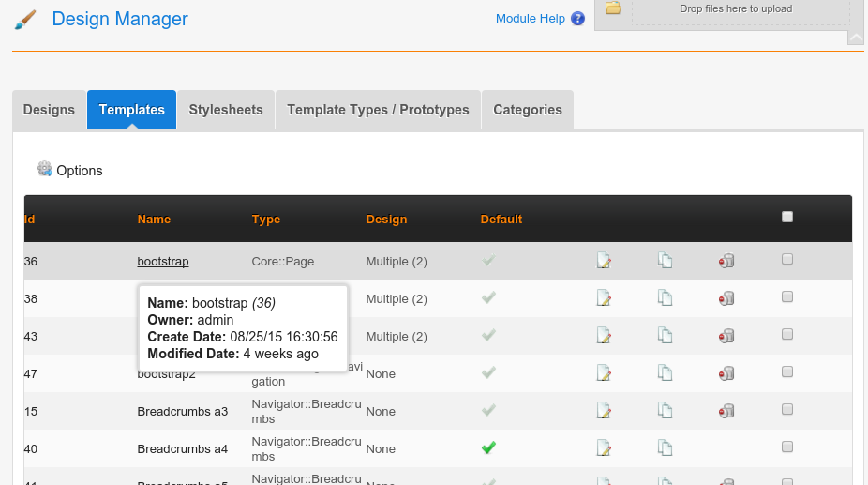Switch to the Designs tab
868x485 pixels.
pyautogui.click(x=49, y=110)
